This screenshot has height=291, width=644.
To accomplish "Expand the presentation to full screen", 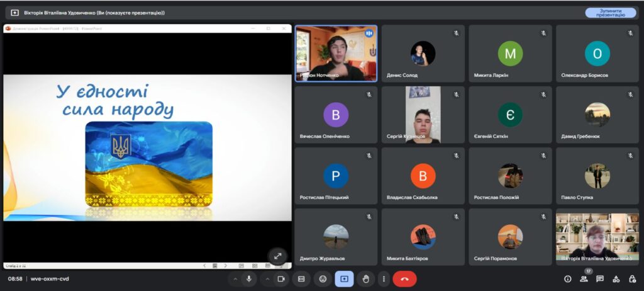I will coord(277,256).
